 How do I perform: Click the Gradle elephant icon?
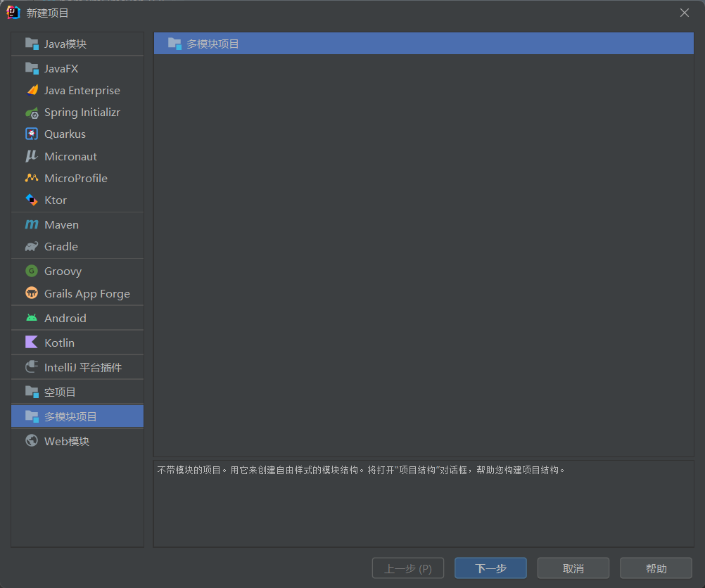point(32,246)
